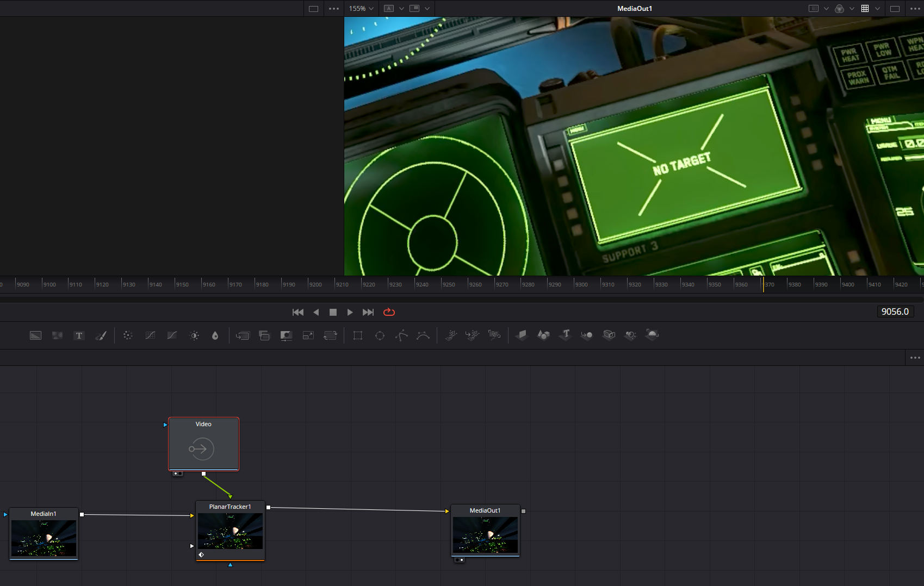Toggle view indicator dots under MediaOut1 node
The height and width of the screenshot is (586, 924).
click(460, 560)
